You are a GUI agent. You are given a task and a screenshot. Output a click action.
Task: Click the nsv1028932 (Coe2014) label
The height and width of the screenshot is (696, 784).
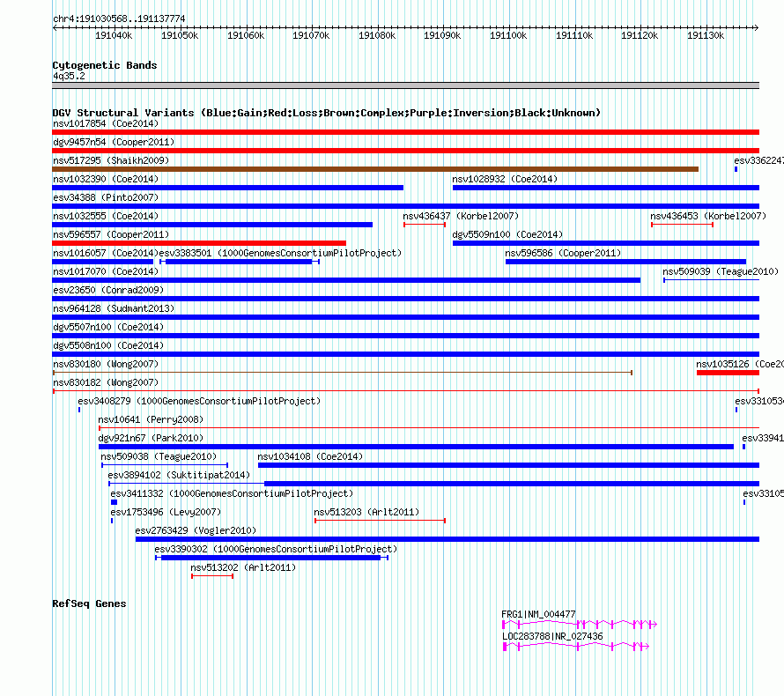coord(505,179)
